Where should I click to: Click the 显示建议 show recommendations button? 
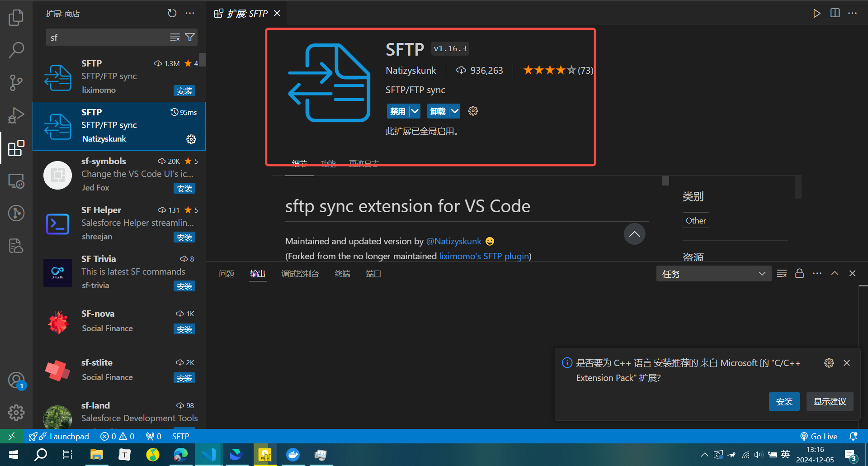pos(830,401)
